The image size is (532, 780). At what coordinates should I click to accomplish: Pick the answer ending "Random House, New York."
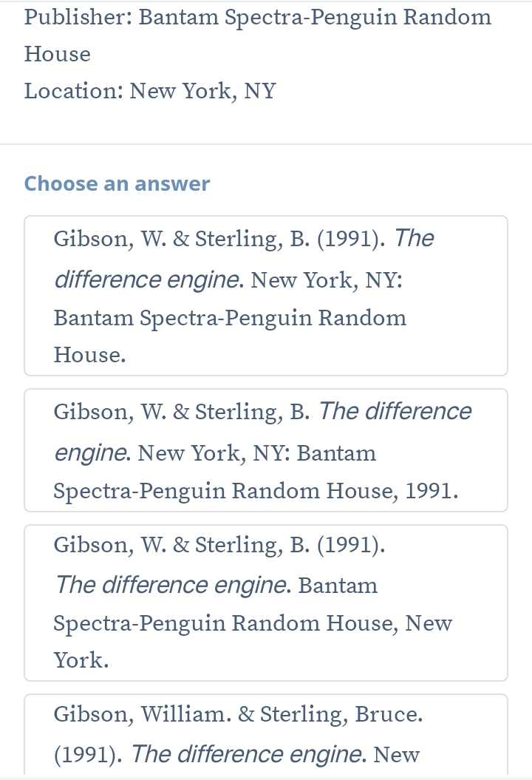click(266, 603)
